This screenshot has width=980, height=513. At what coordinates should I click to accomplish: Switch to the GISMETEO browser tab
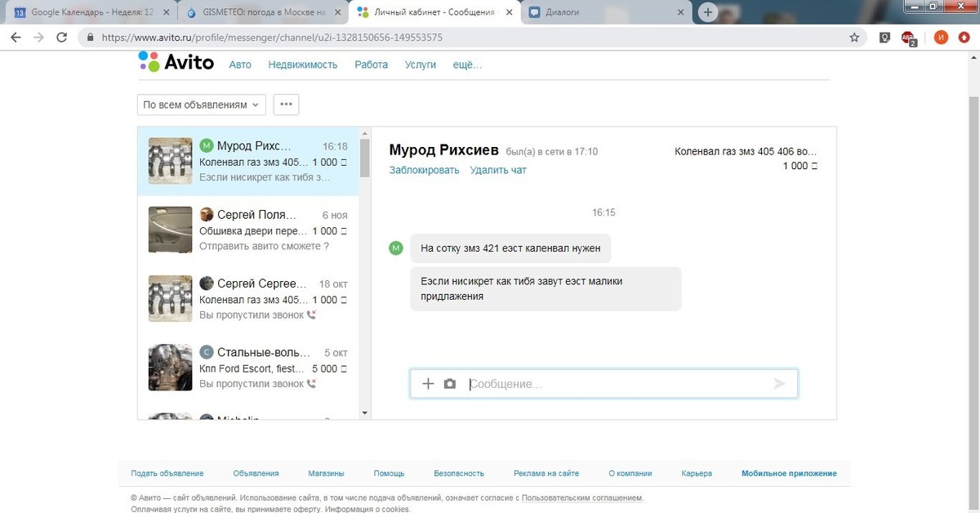(x=263, y=12)
